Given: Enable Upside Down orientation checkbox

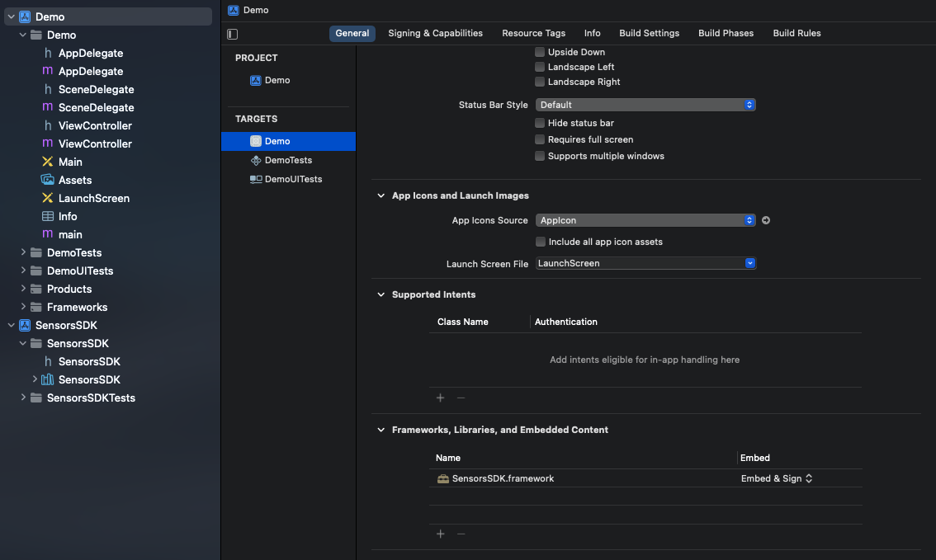Looking at the screenshot, I should [x=540, y=52].
